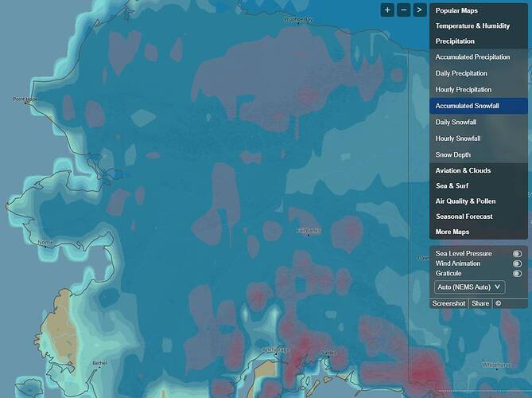Collapse the menu with the arrow icon

420,10
